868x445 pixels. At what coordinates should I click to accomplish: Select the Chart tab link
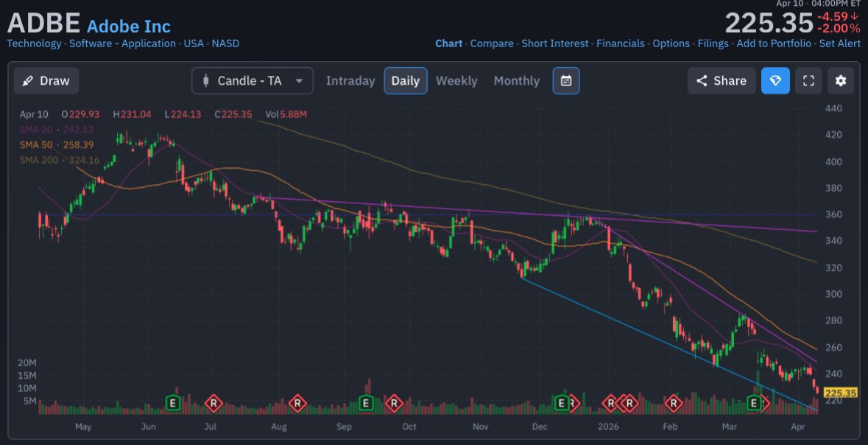point(449,43)
